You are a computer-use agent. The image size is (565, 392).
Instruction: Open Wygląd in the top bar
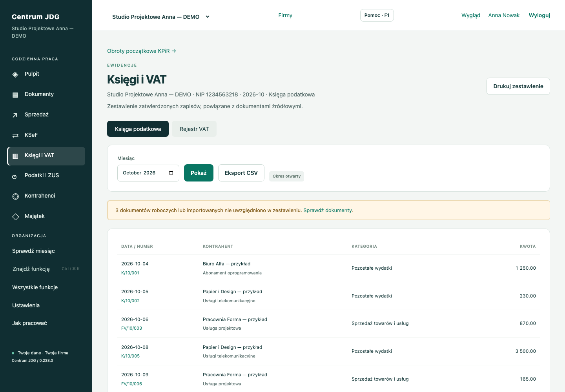point(471,15)
